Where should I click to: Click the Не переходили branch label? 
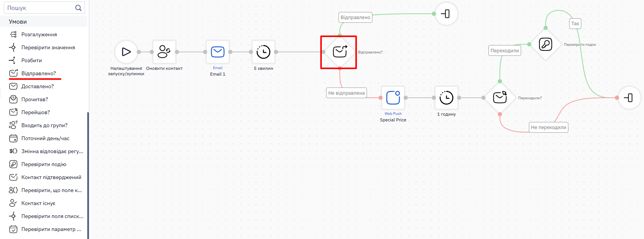[549, 128]
